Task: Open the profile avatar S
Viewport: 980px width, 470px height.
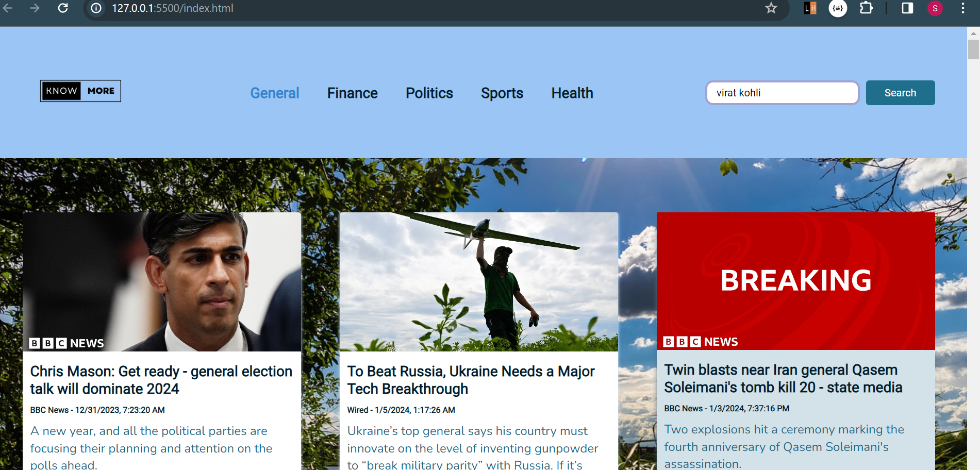Action: point(935,8)
